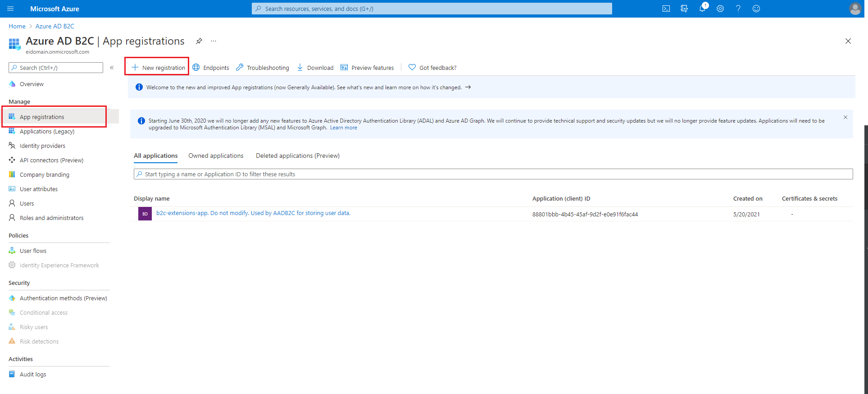
Task: Go to Home breadcrumb
Action: (17, 26)
